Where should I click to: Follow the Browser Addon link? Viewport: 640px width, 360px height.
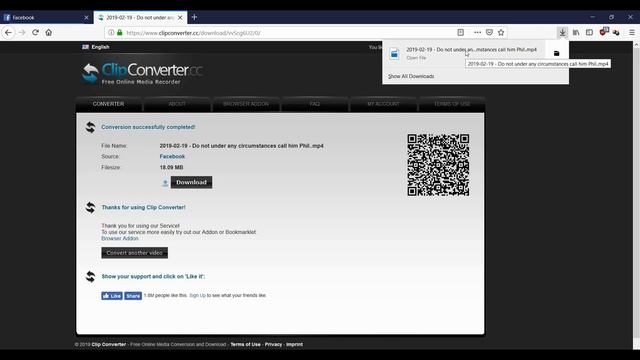[120, 238]
